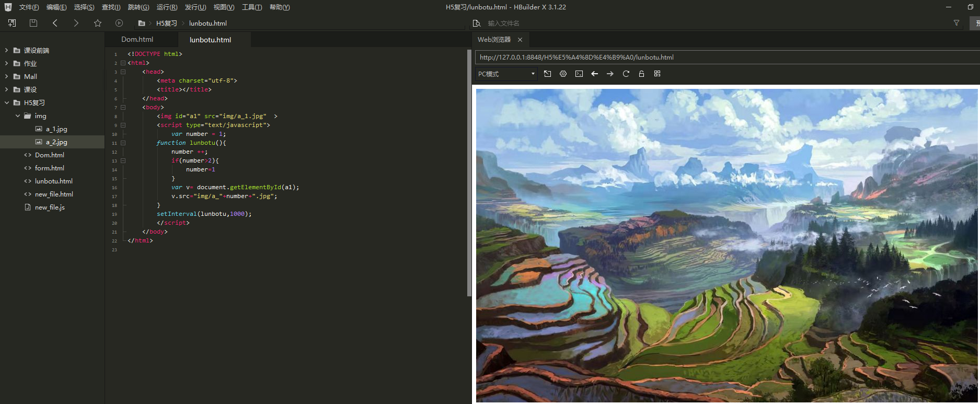Open browser settings gear icon

pyautogui.click(x=563, y=74)
